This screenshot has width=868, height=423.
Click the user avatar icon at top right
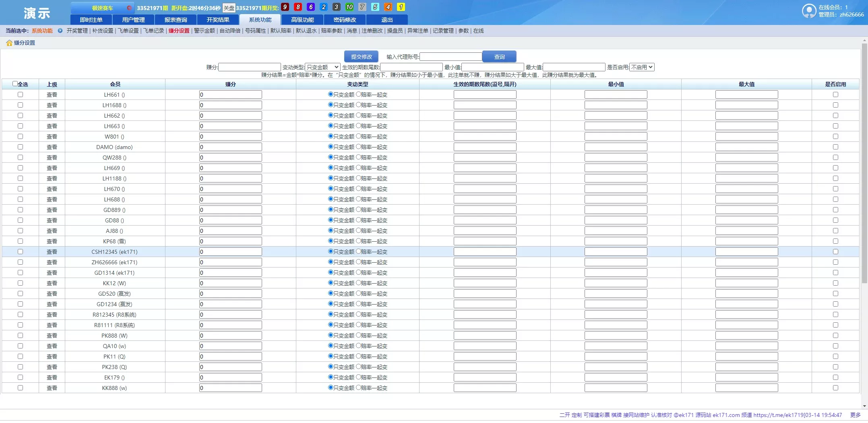coord(809,11)
